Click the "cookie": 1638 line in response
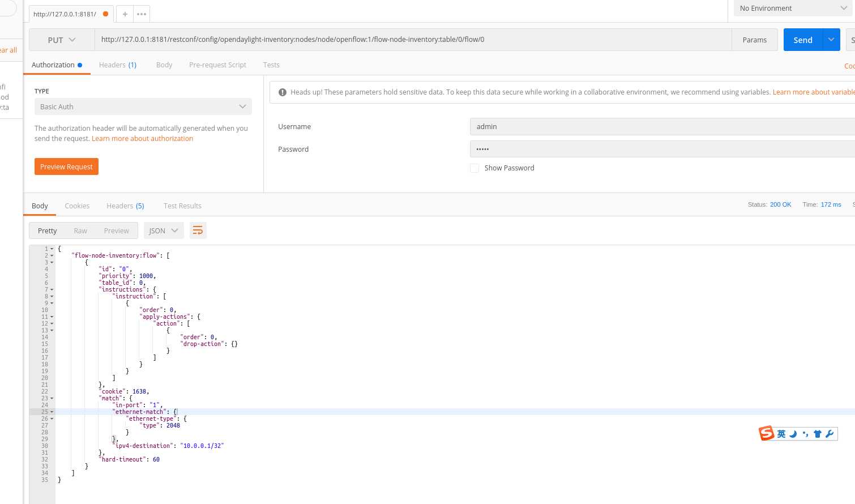The image size is (855, 504). click(124, 391)
